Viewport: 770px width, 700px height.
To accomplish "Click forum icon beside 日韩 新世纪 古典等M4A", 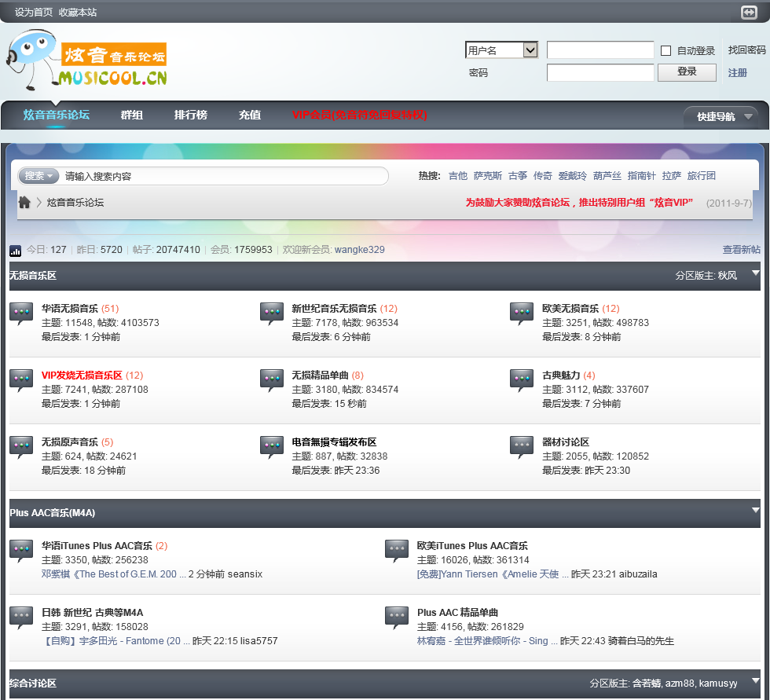I will point(22,618).
